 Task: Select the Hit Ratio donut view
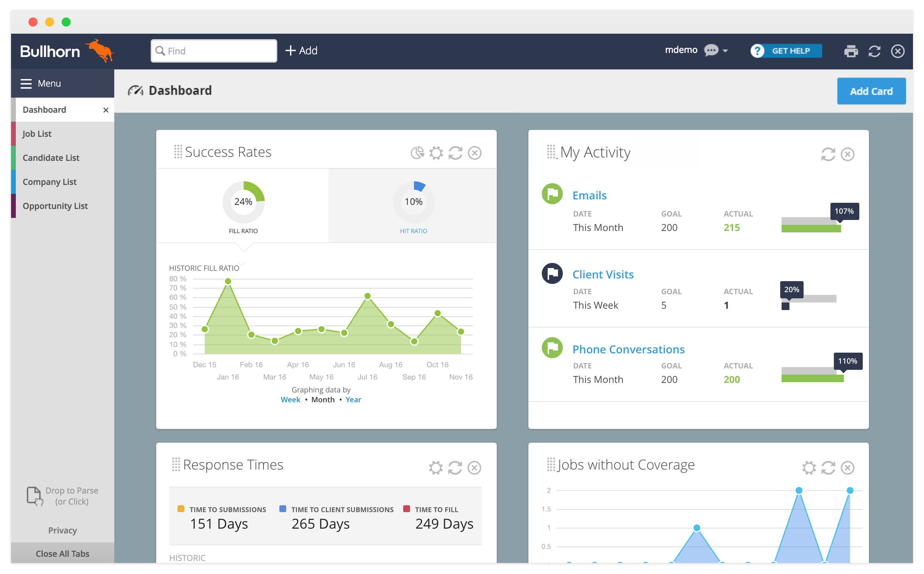[x=413, y=202]
